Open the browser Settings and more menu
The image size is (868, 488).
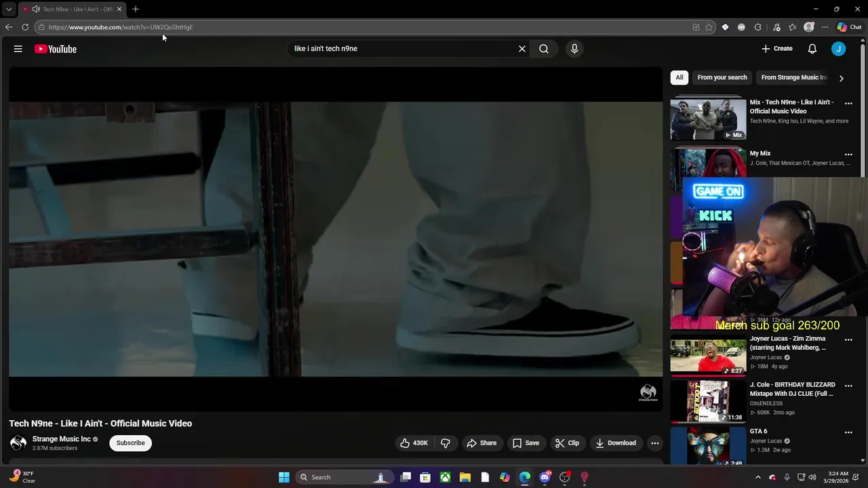point(825,27)
